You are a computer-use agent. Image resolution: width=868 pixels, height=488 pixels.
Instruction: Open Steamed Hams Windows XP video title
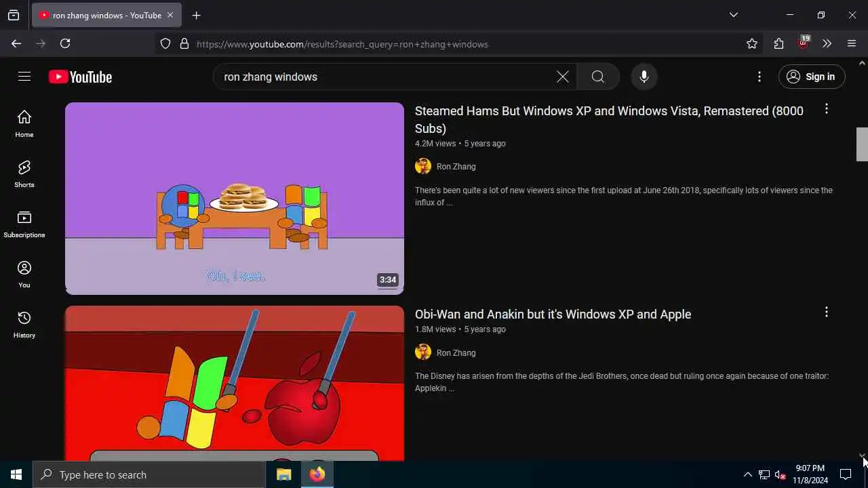coord(609,119)
